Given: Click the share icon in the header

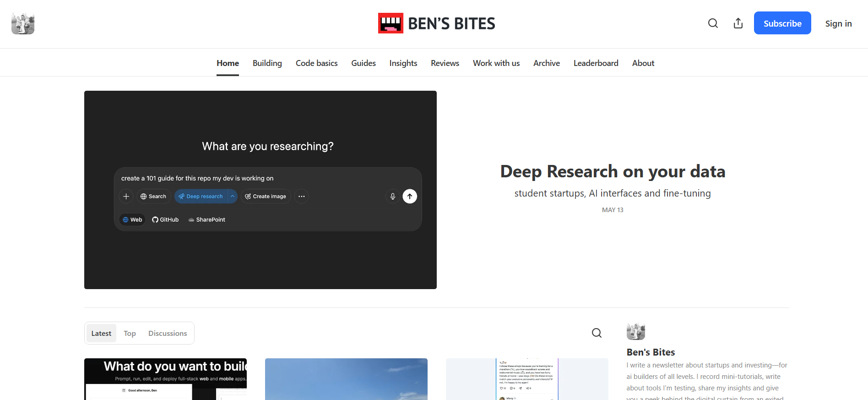Looking at the screenshot, I should (738, 23).
